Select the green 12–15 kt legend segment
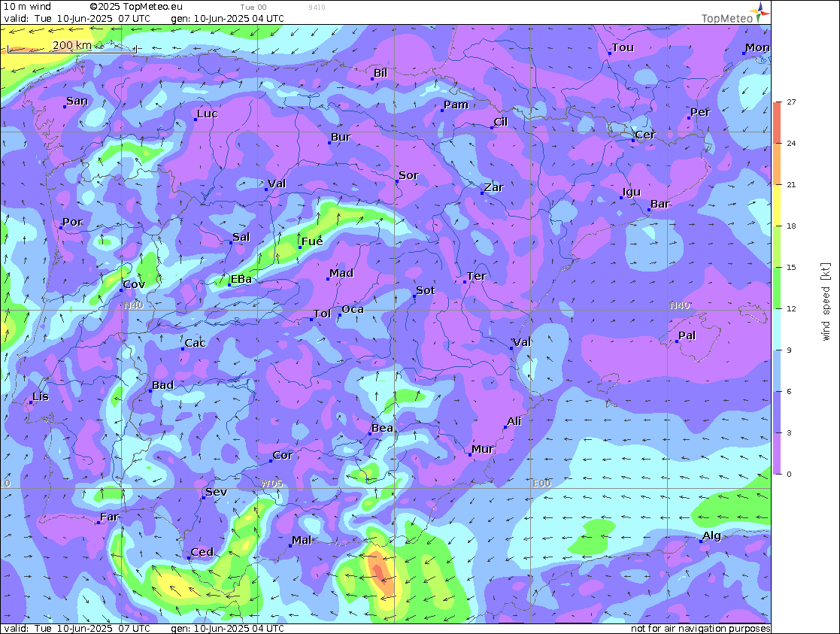 [777, 288]
